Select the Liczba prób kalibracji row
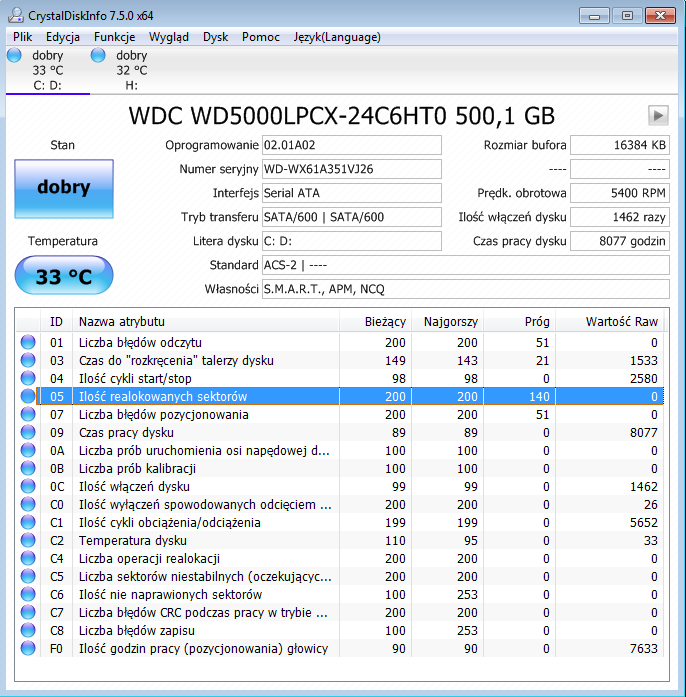686x697 pixels. (340, 468)
